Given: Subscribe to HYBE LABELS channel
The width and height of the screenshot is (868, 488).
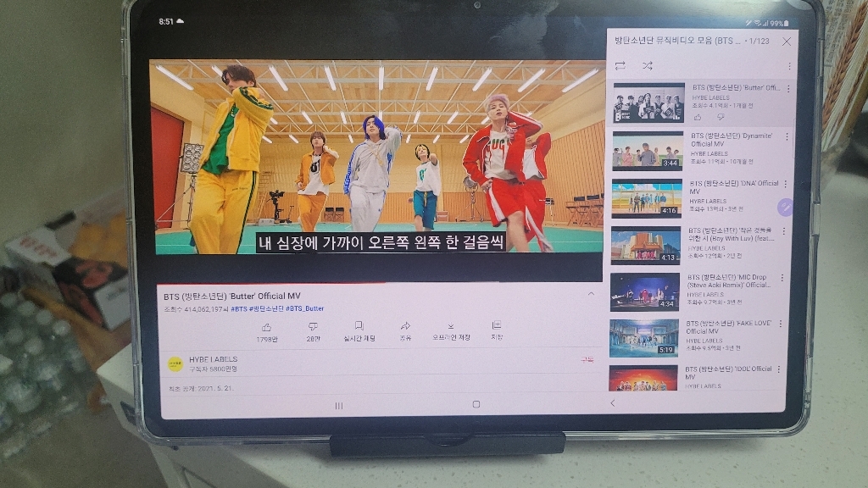Looking at the screenshot, I should pos(587,359).
